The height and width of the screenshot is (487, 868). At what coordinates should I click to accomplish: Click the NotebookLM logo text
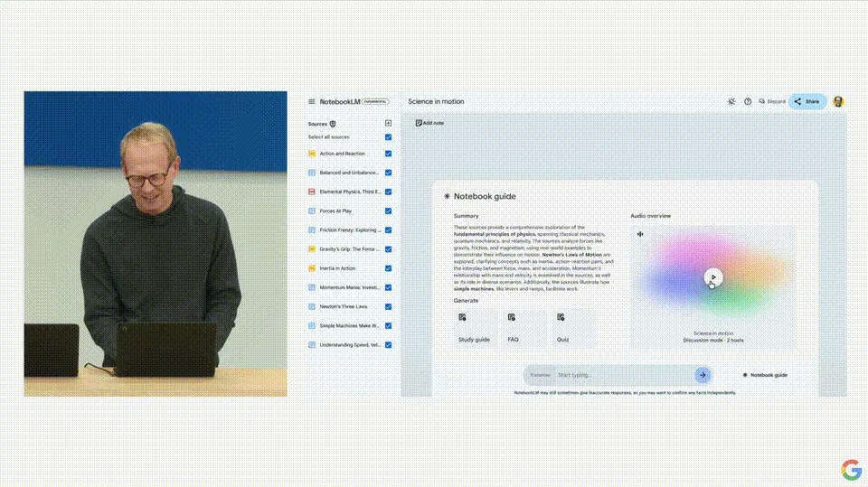340,102
